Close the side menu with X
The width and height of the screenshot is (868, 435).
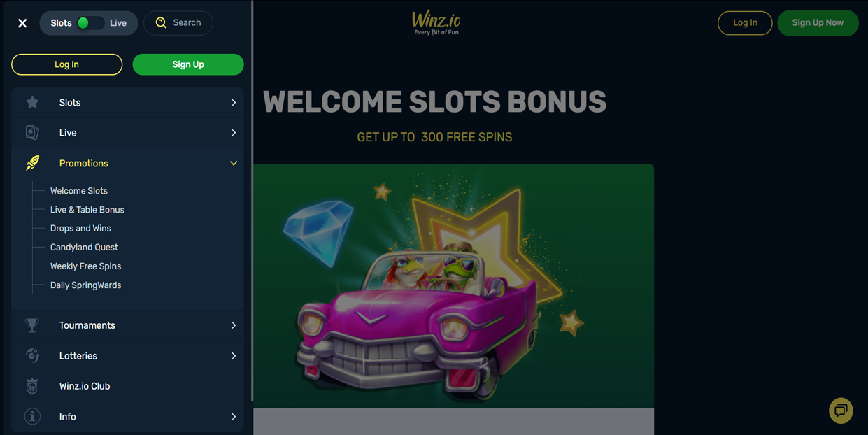click(22, 23)
